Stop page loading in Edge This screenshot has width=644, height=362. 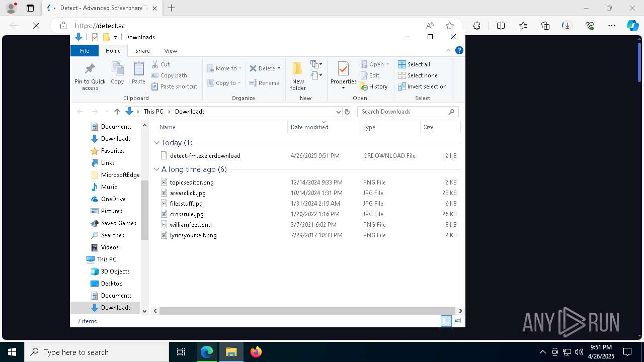coord(36,26)
